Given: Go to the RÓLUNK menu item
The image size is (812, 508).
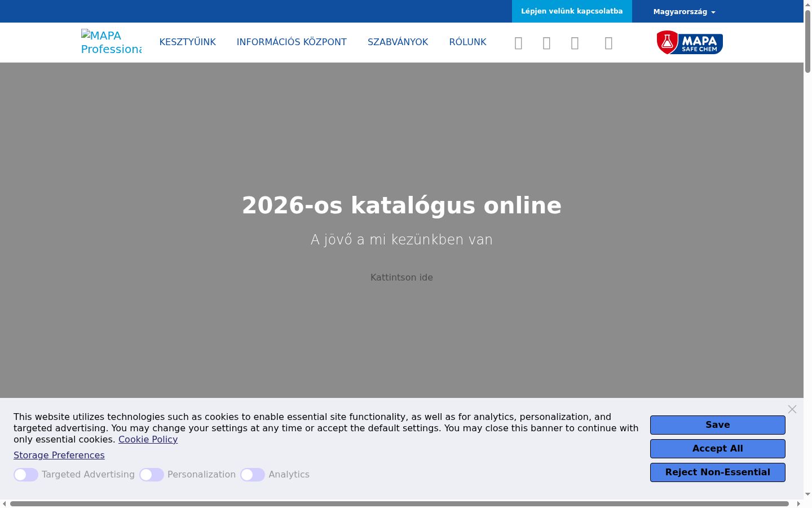Looking at the screenshot, I should click(468, 42).
